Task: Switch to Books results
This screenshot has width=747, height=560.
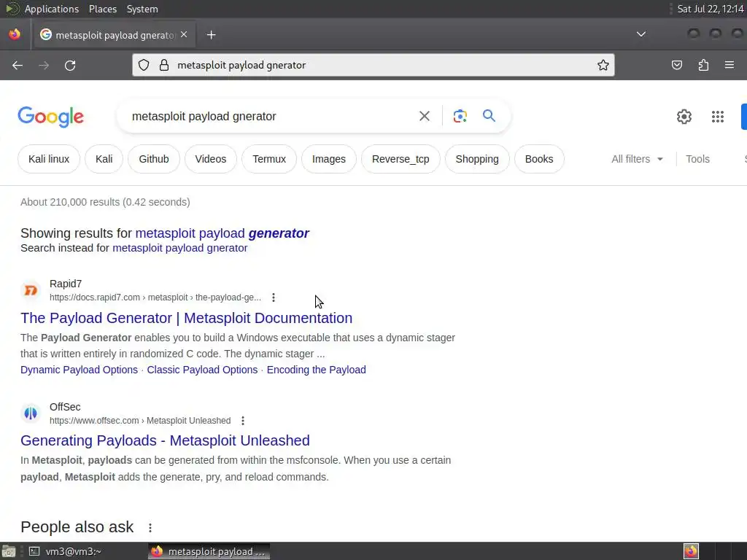Action: coord(539,159)
